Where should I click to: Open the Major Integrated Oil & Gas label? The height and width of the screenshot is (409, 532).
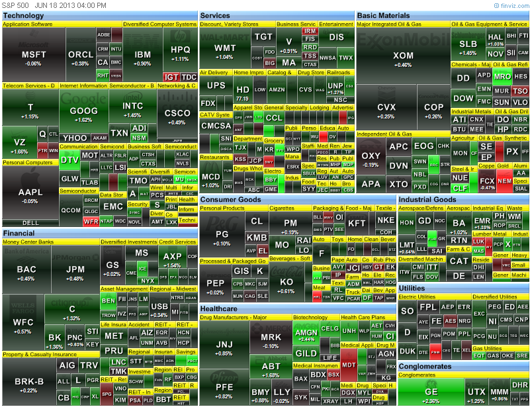(x=390, y=24)
